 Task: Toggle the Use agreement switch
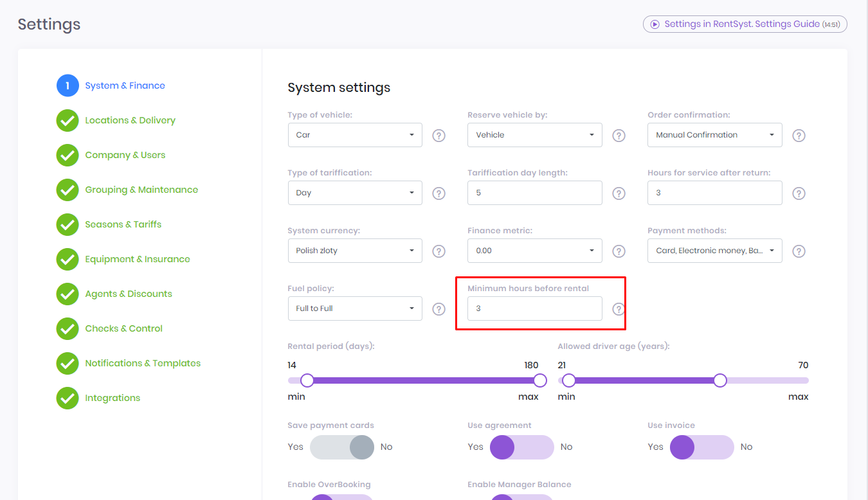[522, 447]
